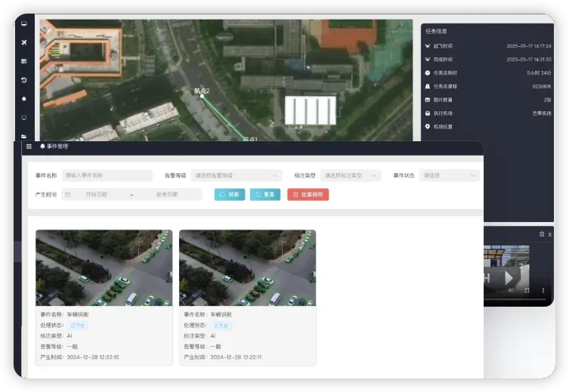Click 事件名称 text on 12:22:15 card

(64, 314)
